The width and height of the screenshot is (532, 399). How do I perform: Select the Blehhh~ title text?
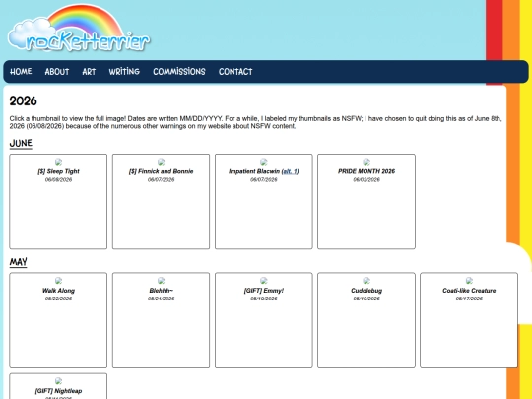[x=162, y=291]
